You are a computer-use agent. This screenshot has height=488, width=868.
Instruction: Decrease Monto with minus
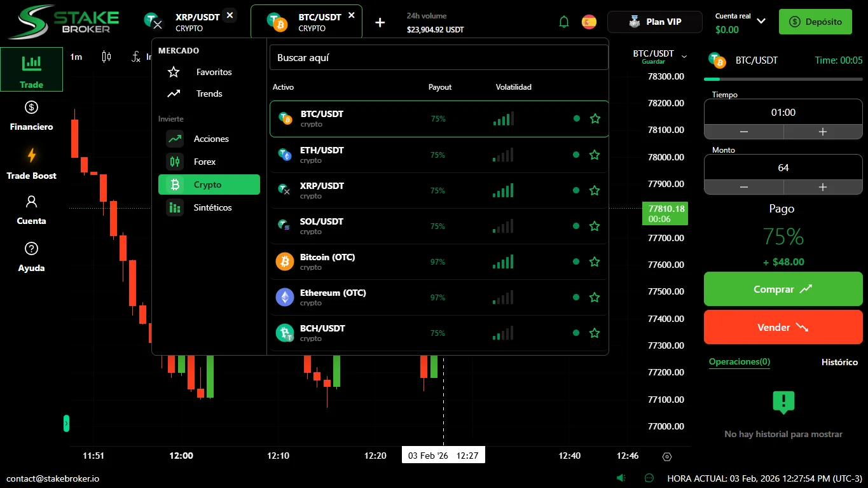coord(744,187)
